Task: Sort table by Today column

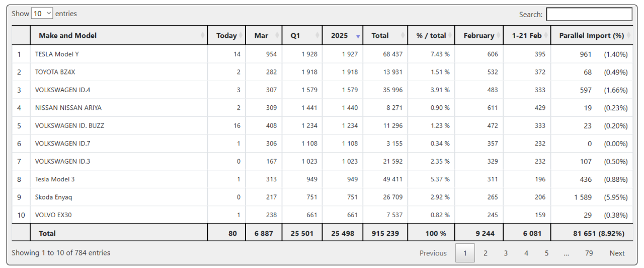Action: coord(226,36)
